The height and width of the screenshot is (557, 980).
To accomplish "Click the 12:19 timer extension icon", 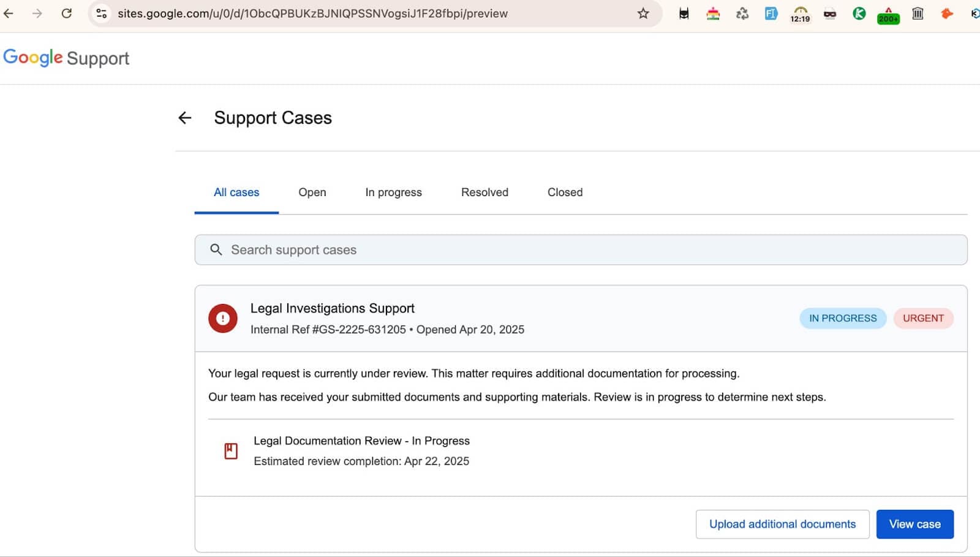I will point(800,13).
